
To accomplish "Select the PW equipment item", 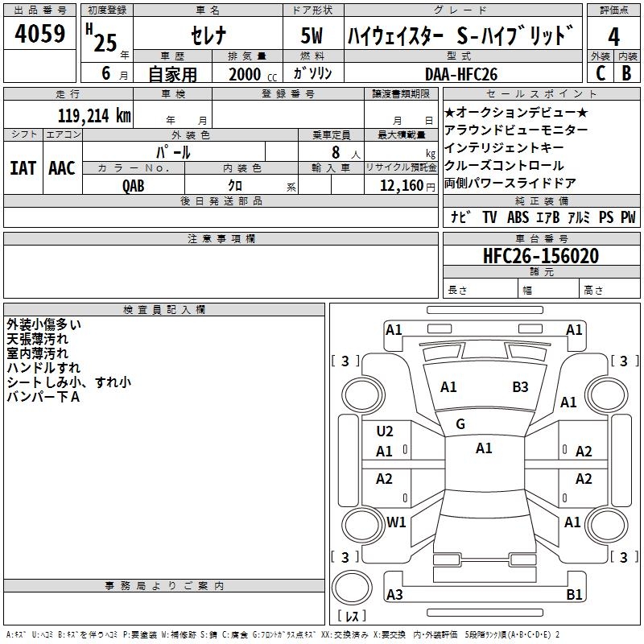I will [628, 217].
